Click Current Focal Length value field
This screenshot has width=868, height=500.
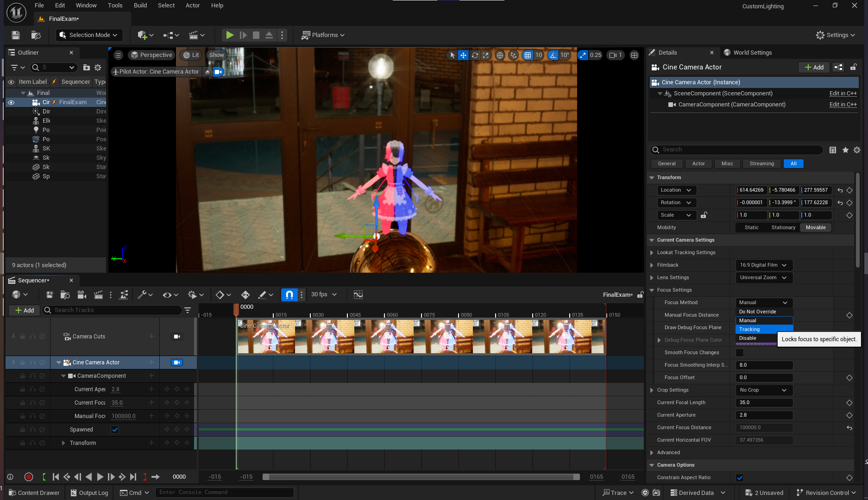(x=764, y=403)
